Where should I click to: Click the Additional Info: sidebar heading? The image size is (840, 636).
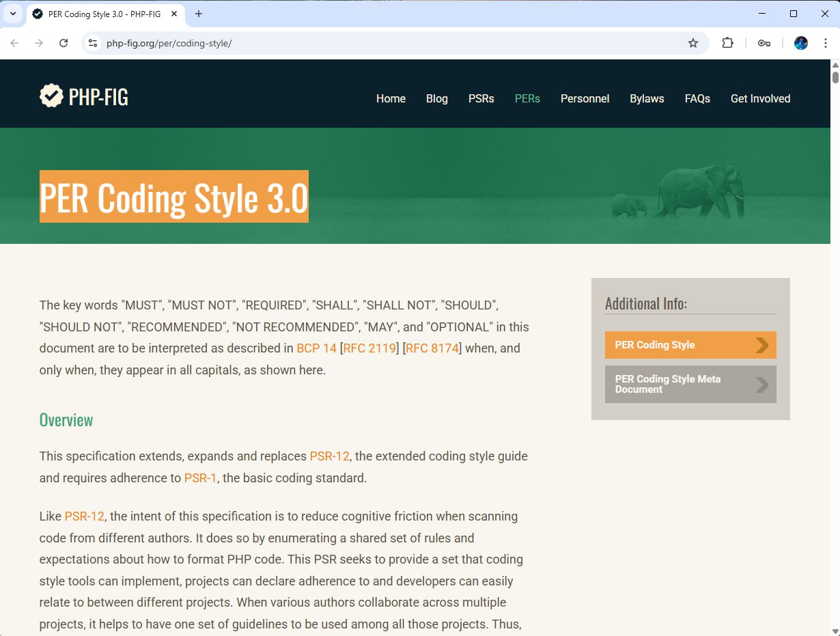(x=646, y=303)
